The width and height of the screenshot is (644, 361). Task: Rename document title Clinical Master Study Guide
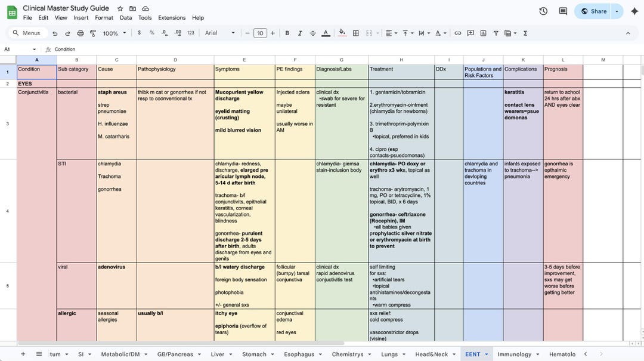(x=66, y=8)
